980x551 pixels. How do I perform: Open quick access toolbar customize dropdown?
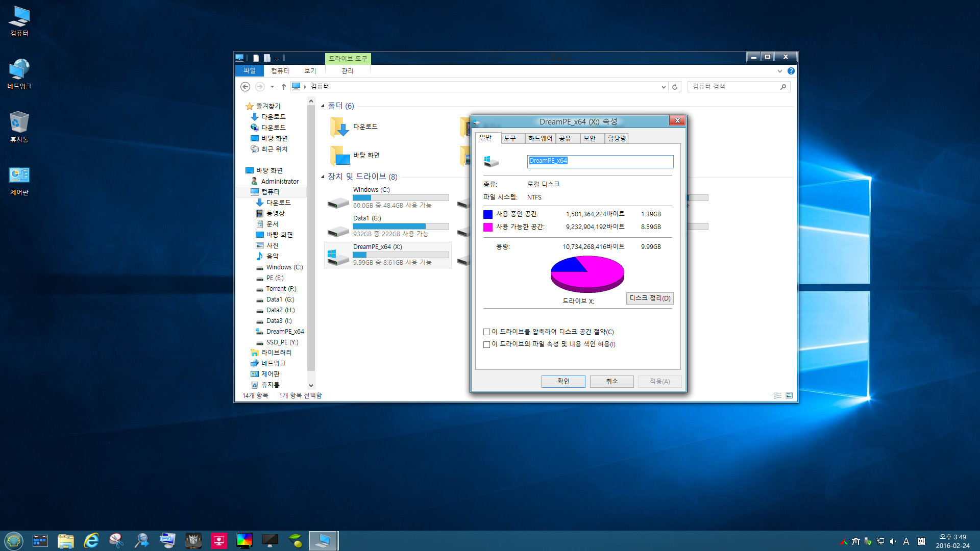tap(277, 58)
